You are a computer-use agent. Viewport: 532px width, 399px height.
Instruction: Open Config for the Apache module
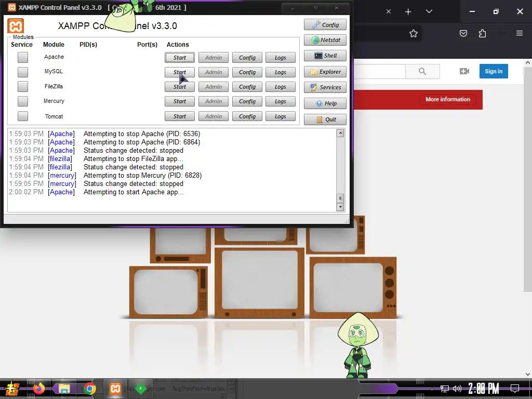pyautogui.click(x=247, y=58)
